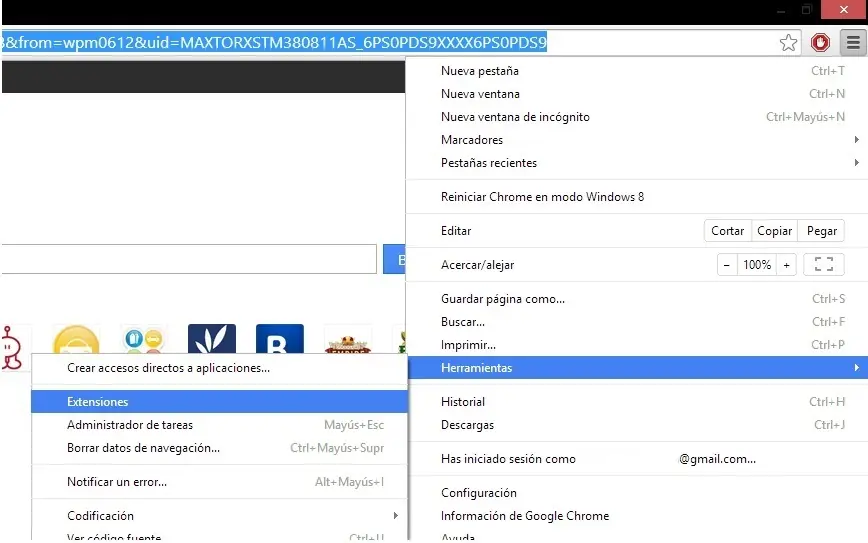
Task: Expand Pestañas recientes submenu
Action: [x=637, y=163]
